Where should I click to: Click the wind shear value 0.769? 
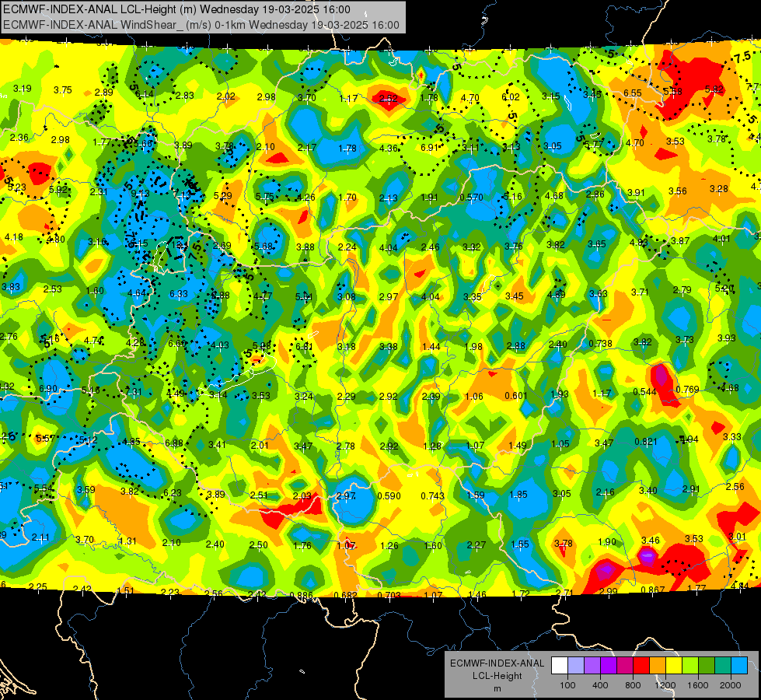(x=687, y=390)
